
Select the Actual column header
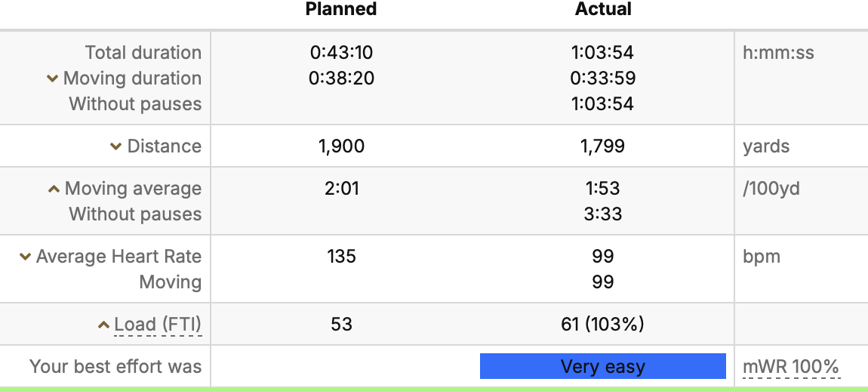603,9
